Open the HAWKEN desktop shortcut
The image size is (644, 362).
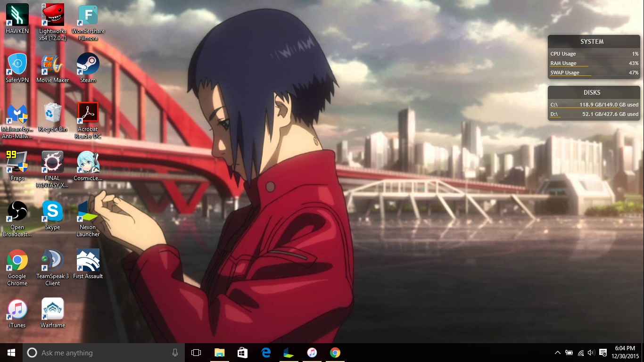pyautogui.click(x=17, y=15)
